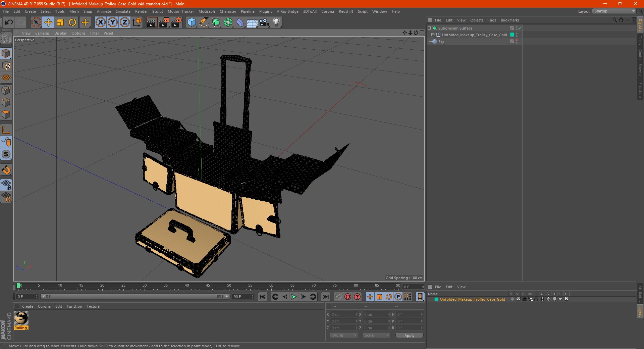Select the Rolling material thumbnail
644x349 pixels.
21,319
